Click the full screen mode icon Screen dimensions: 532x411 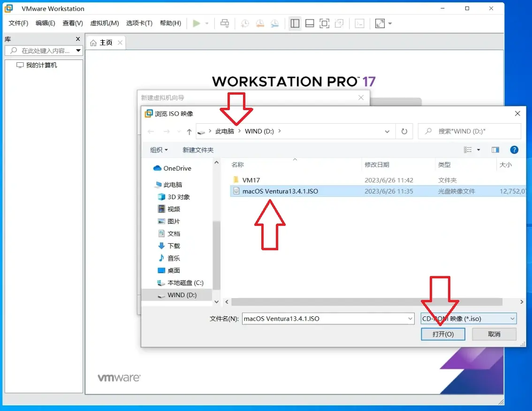click(324, 23)
